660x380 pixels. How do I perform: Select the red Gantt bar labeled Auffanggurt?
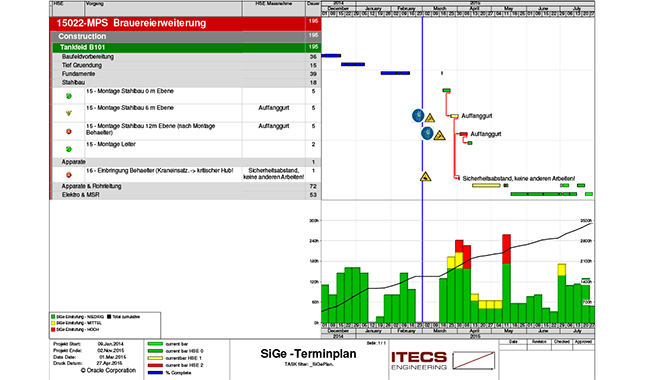point(463,134)
